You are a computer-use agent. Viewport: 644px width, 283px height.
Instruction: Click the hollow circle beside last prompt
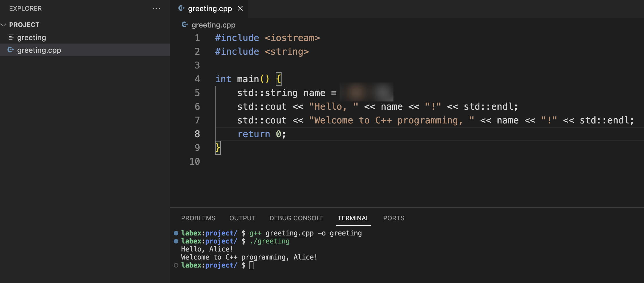coord(176,265)
